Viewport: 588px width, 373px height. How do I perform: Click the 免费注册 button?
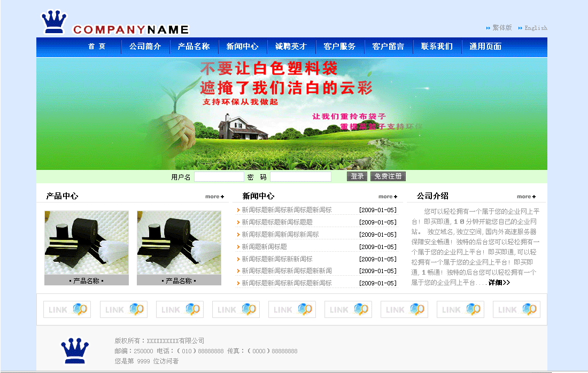coord(388,176)
